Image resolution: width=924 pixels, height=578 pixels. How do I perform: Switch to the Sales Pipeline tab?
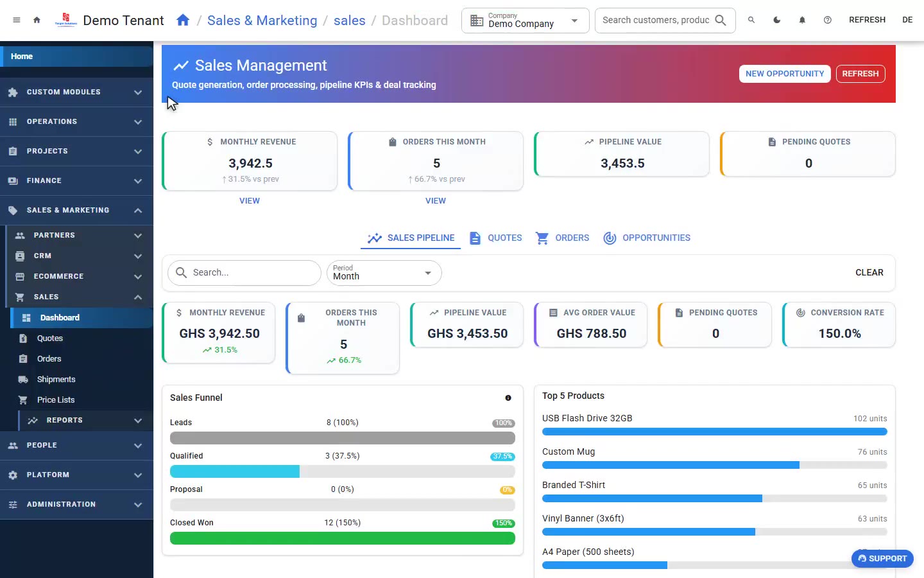pos(411,238)
